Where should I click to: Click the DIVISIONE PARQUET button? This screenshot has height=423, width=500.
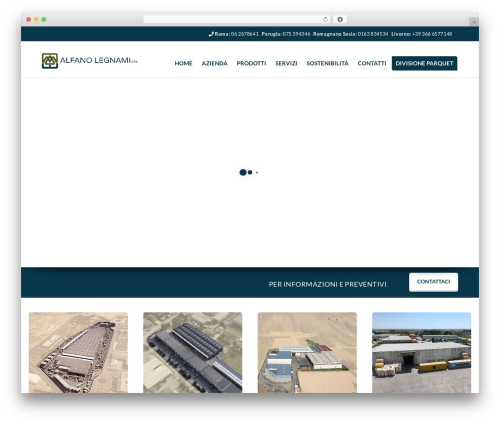point(424,63)
